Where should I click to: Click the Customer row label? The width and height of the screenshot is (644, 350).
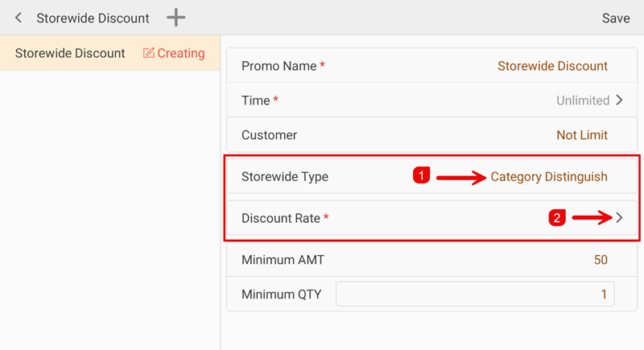click(269, 135)
